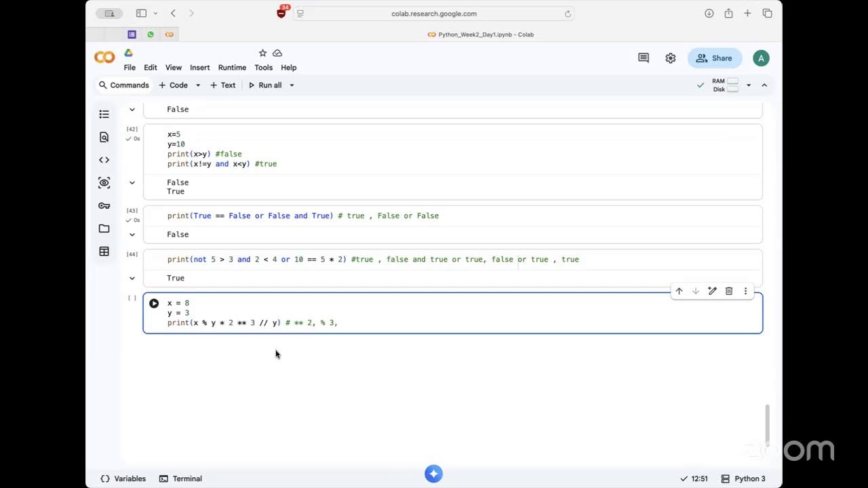
Task: Click the 12:51 execution time status
Action: (694, 479)
